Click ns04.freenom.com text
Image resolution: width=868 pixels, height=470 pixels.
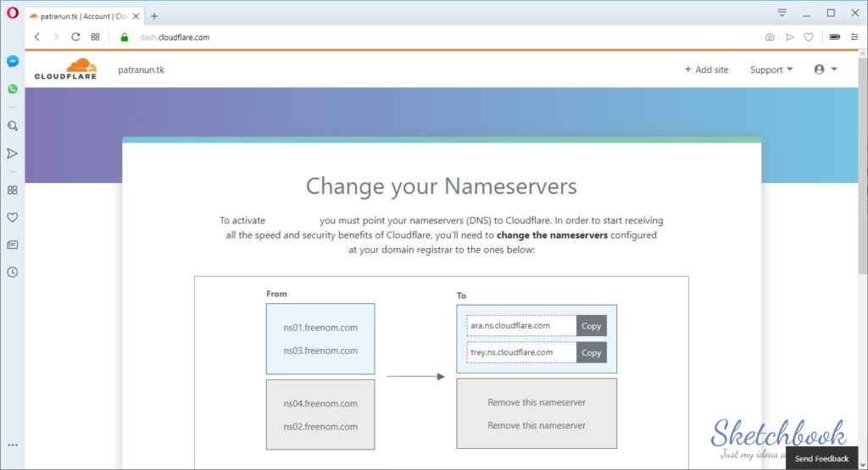(320, 404)
